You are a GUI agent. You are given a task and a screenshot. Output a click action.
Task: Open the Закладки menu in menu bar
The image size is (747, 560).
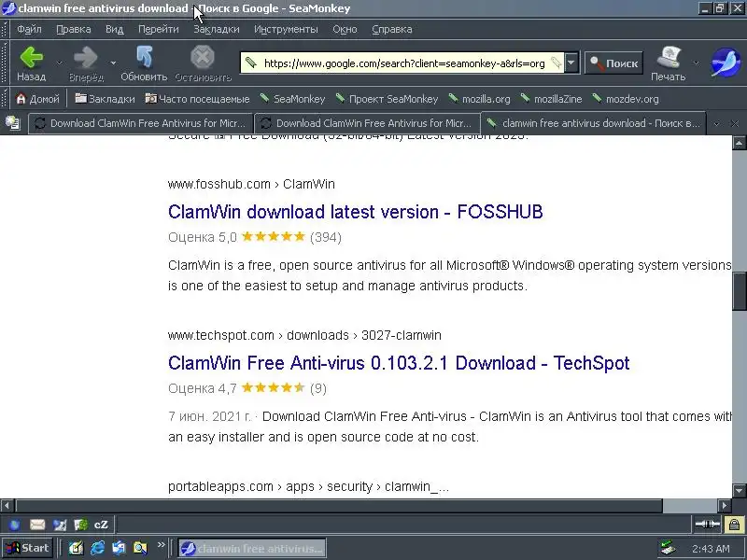(x=217, y=29)
